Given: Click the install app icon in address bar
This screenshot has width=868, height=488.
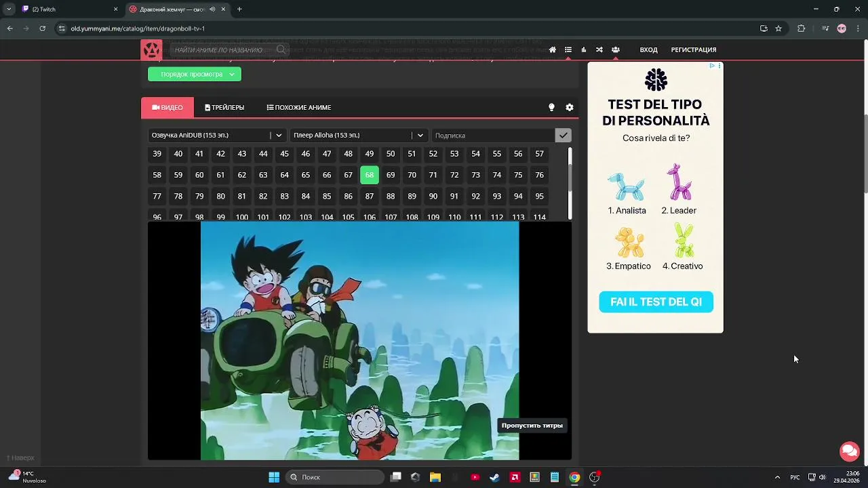Looking at the screenshot, I should 764,28.
